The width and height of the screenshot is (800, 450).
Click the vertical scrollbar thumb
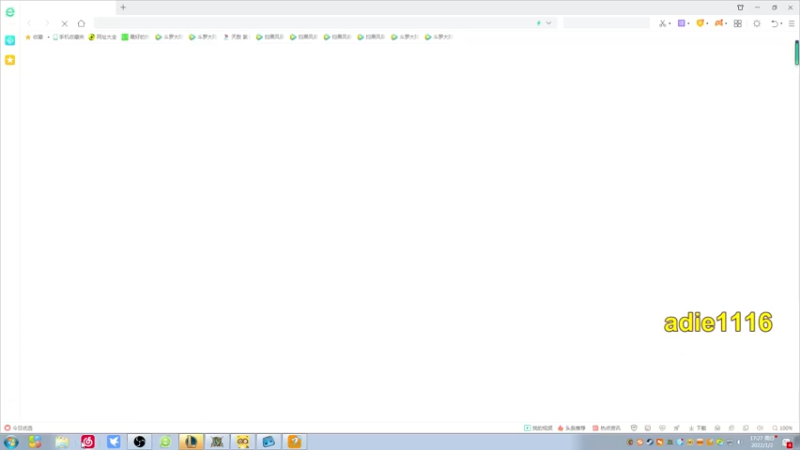pyautogui.click(x=796, y=53)
